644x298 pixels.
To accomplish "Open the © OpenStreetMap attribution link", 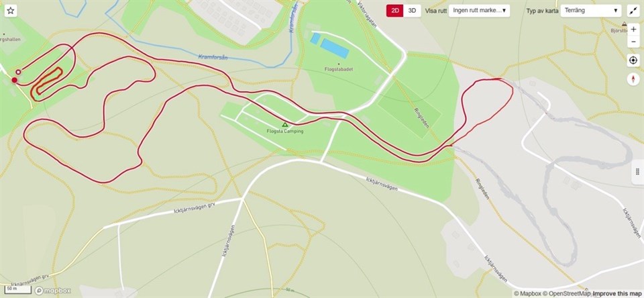I will [566, 293].
